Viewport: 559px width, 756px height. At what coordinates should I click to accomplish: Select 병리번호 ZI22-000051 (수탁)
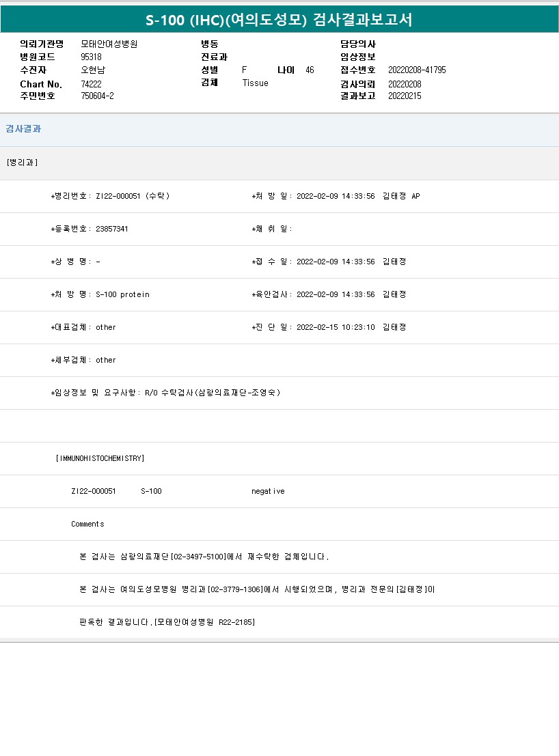(133, 196)
